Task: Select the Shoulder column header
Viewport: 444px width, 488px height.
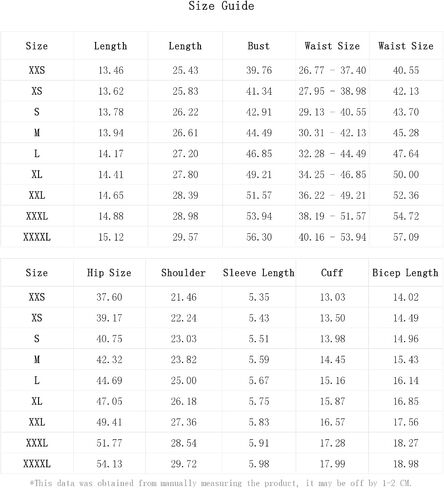Action: (x=183, y=273)
